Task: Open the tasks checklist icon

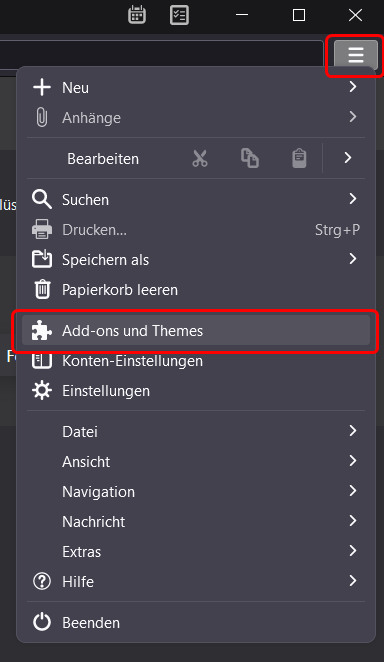Action: click(179, 15)
